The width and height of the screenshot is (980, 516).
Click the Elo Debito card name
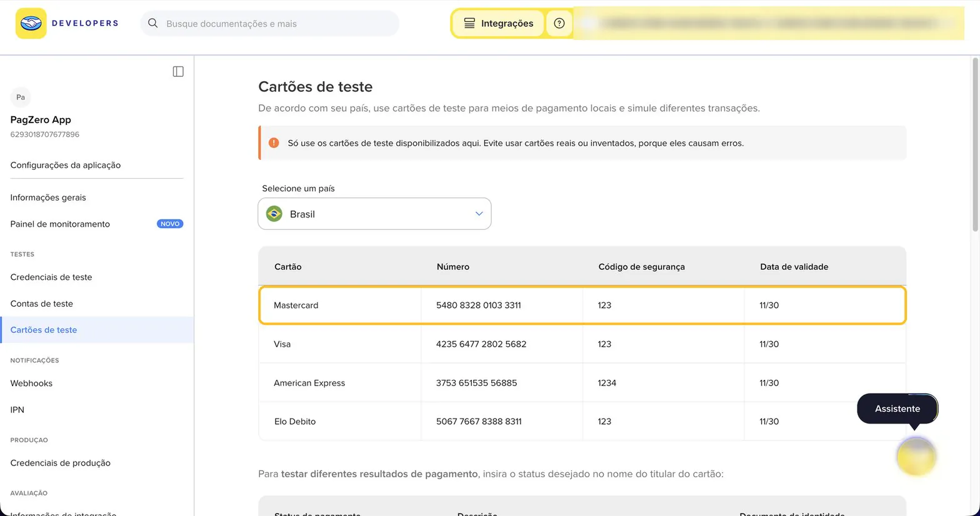pos(295,421)
